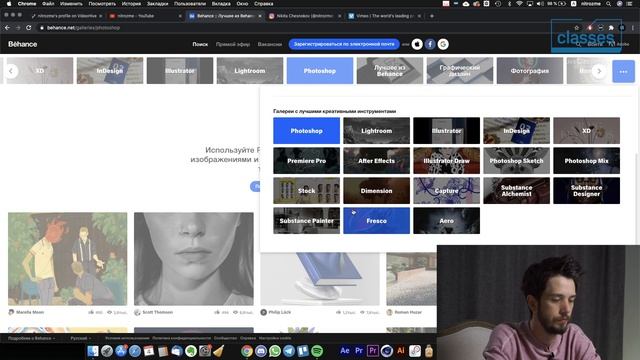Click Зарегистрироваться по электронной почте button
This screenshot has height=360, width=640.
(x=344, y=44)
